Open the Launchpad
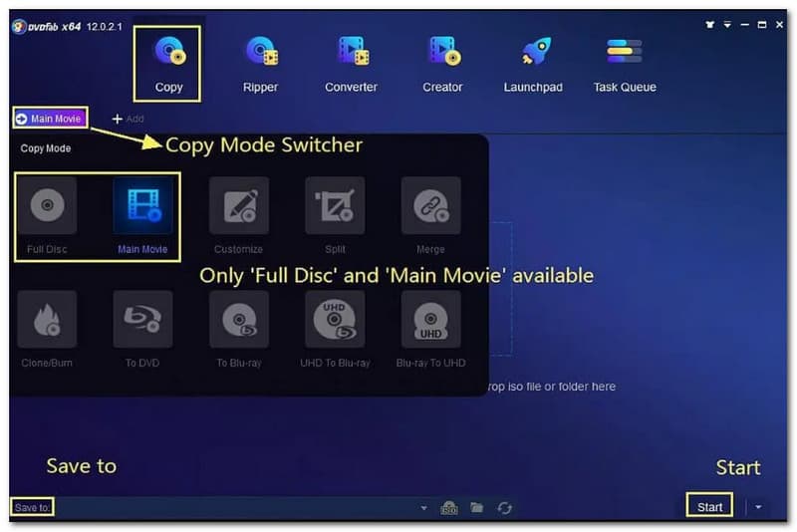Image resolution: width=797 pixels, height=532 pixels. coord(533,64)
